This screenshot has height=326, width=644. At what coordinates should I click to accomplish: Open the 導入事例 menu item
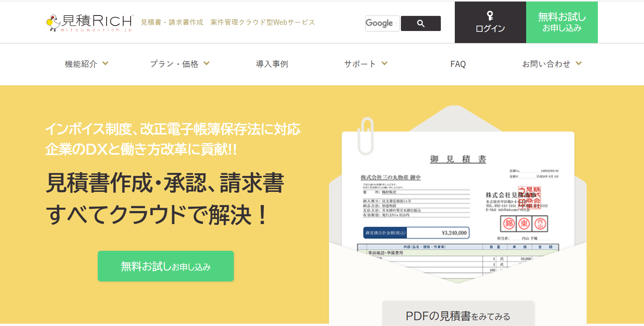click(272, 64)
